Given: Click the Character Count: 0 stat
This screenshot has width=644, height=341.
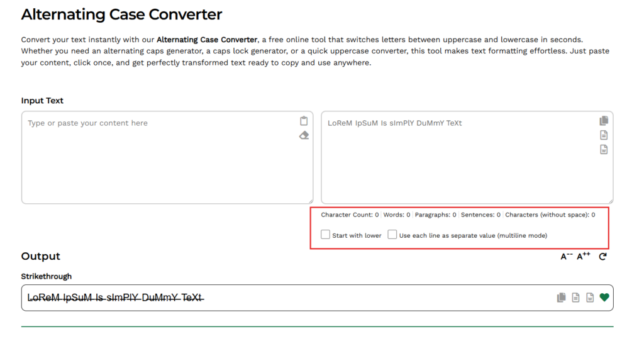Looking at the screenshot, I should (x=350, y=215).
